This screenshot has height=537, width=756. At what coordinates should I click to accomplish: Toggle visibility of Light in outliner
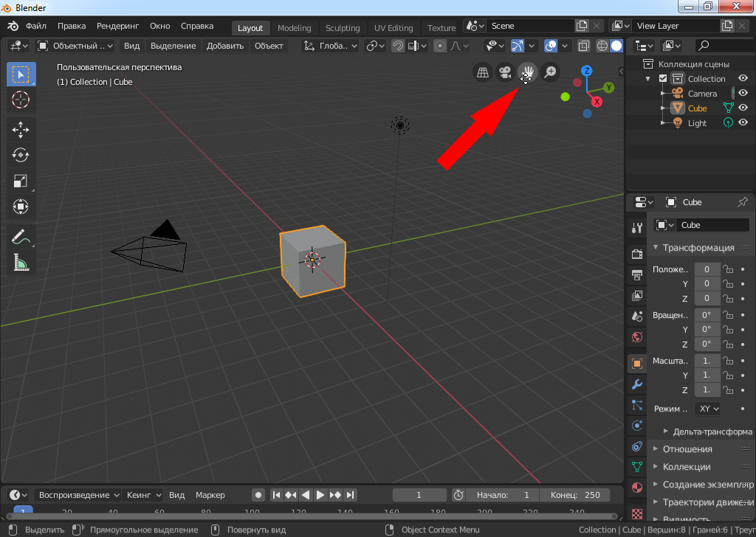coord(743,123)
